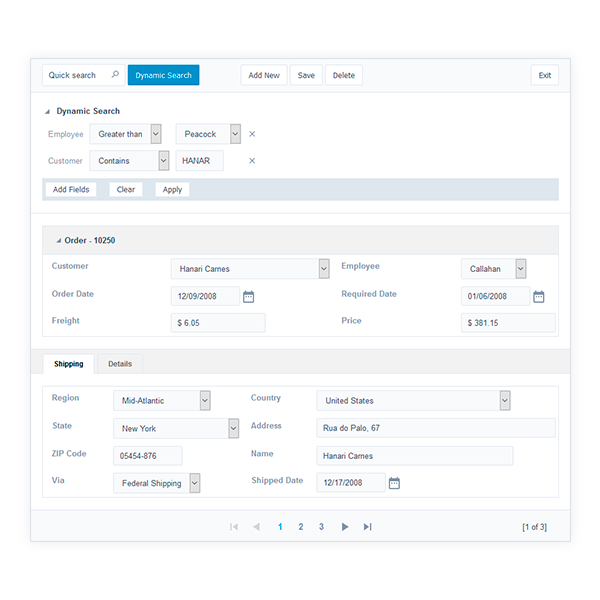Click the Quick search magnifier icon
The image size is (600, 600).
coord(115,75)
